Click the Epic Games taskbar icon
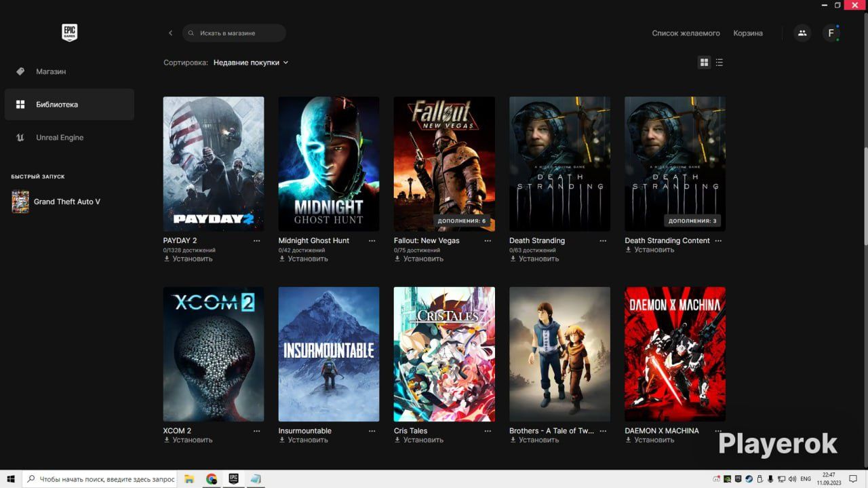The image size is (868, 488). 233,479
